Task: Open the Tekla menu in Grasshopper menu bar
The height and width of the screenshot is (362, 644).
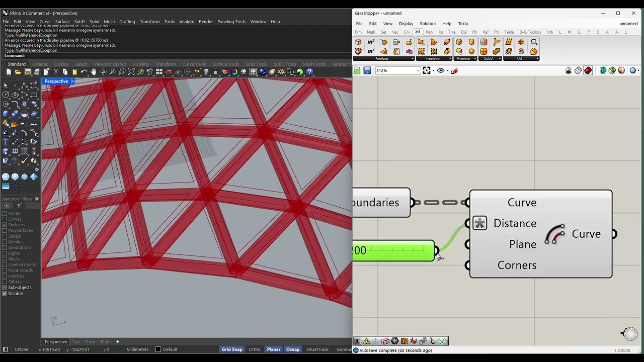Action: (x=463, y=24)
